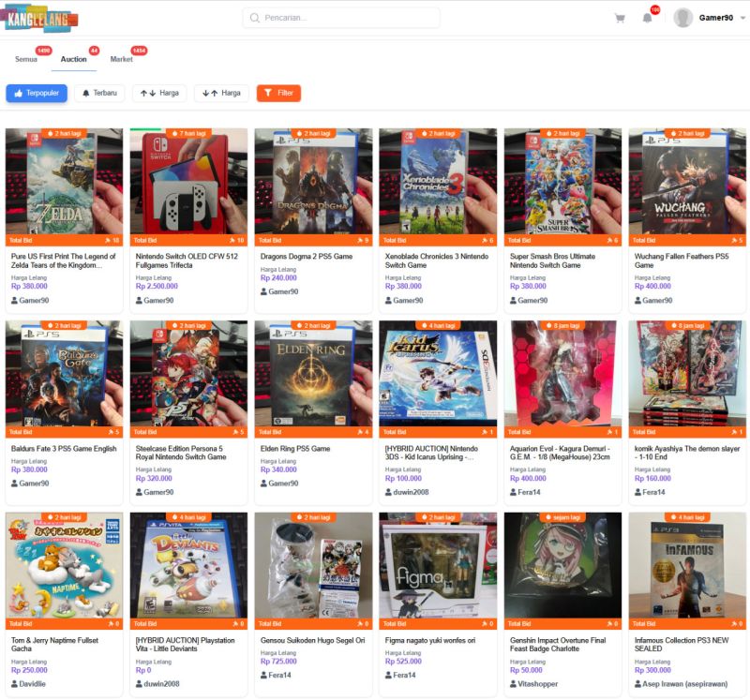Switch to the Market tab
750x700 pixels.
[122, 59]
